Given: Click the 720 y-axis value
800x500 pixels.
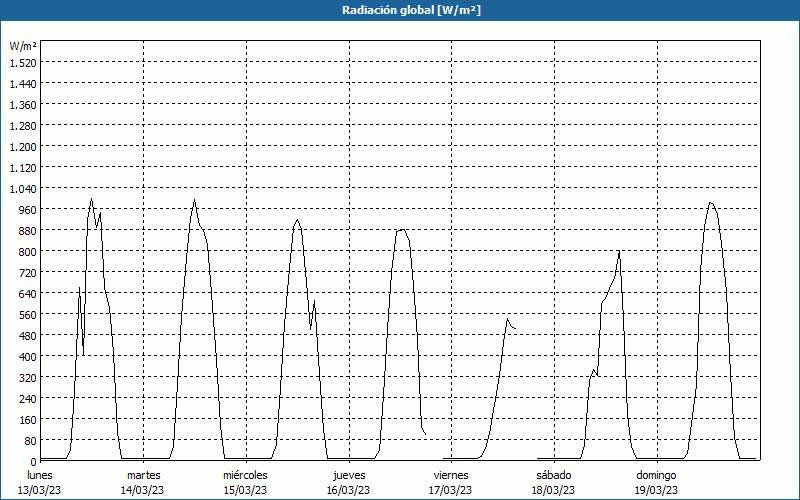Looking at the screenshot, I should click(x=29, y=272).
